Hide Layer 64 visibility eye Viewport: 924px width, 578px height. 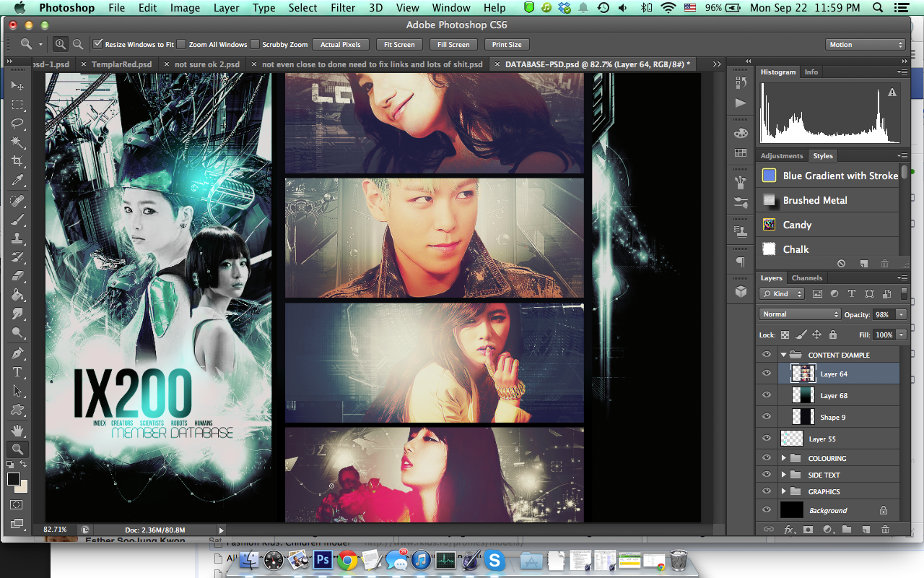pos(767,374)
